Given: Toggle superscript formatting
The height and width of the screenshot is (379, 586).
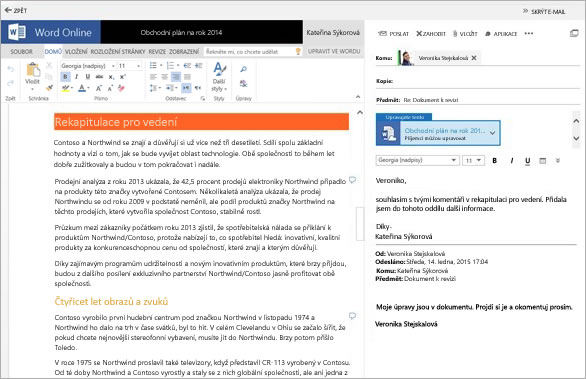Looking at the screenshot, I should [x=123, y=77].
